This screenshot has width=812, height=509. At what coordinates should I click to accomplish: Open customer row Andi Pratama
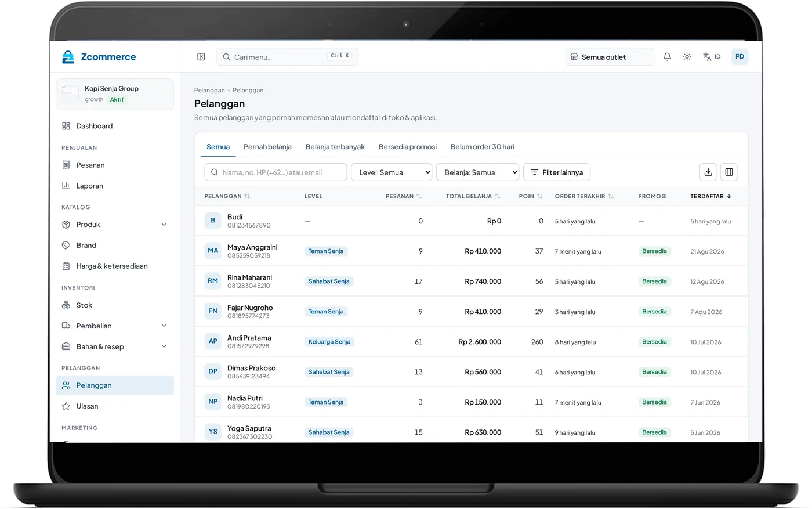(471, 342)
